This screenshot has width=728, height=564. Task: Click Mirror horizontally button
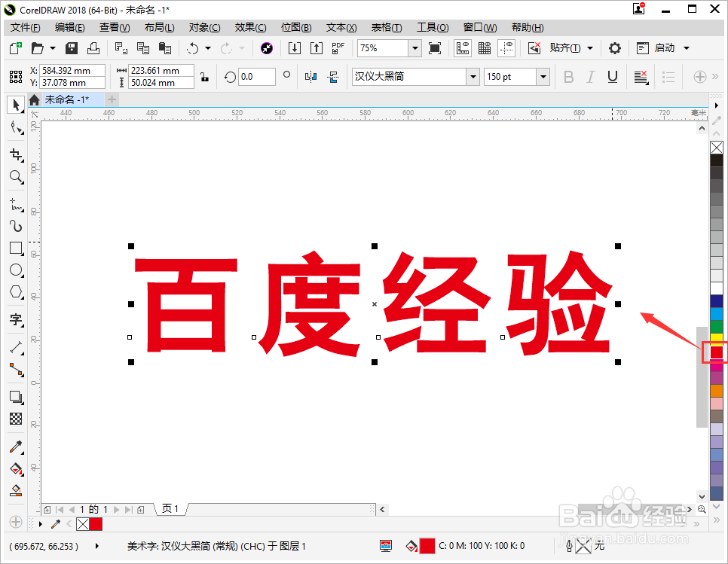pos(310,77)
